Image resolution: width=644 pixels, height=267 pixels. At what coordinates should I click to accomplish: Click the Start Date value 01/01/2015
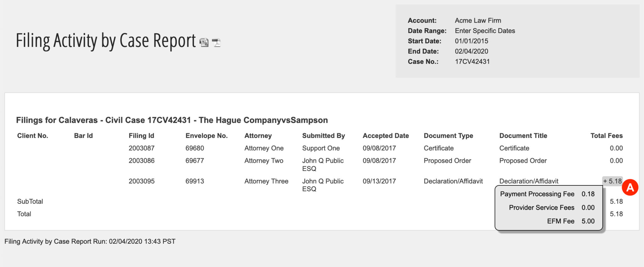(471, 41)
